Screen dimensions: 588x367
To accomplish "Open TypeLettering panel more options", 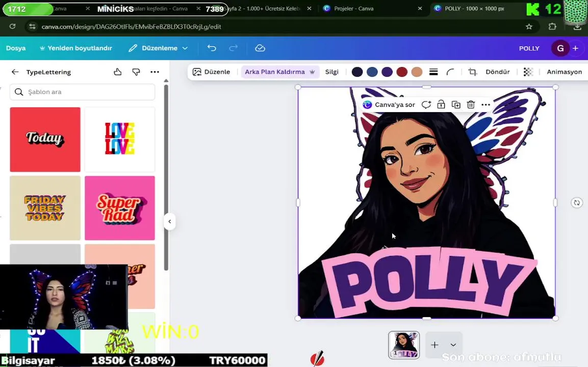I will tap(155, 72).
